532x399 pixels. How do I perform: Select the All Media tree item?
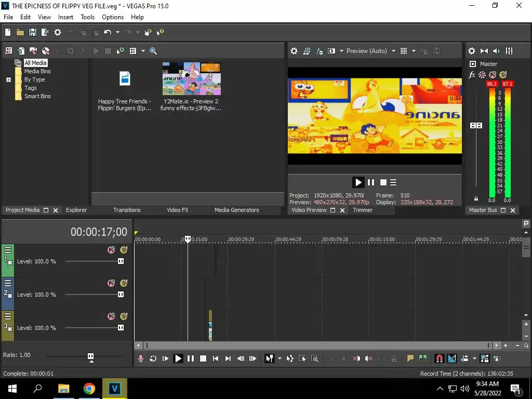point(35,63)
